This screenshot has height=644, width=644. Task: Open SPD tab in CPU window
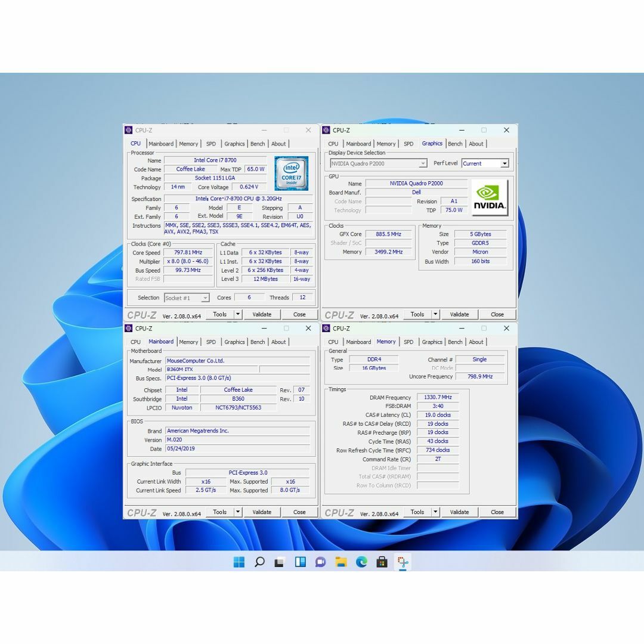coord(211,144)
